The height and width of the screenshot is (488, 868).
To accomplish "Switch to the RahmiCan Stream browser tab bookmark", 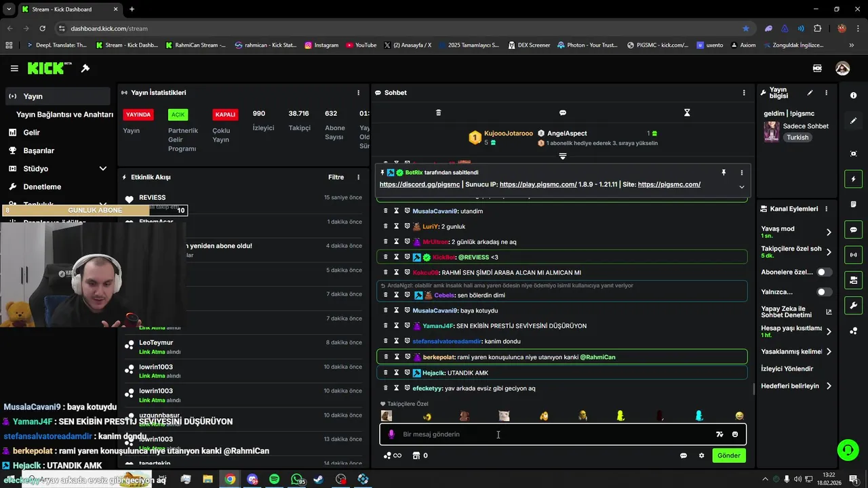I will coord(195,45).
